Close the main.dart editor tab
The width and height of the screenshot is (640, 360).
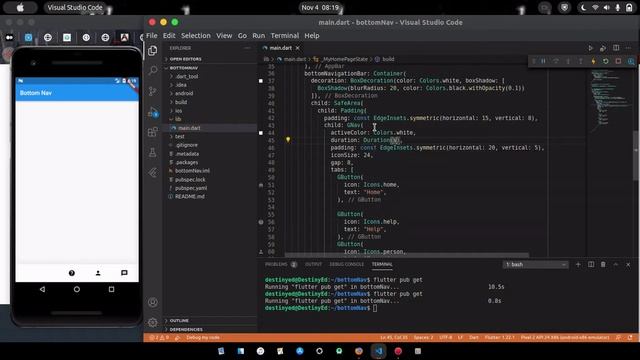point(298,48)
